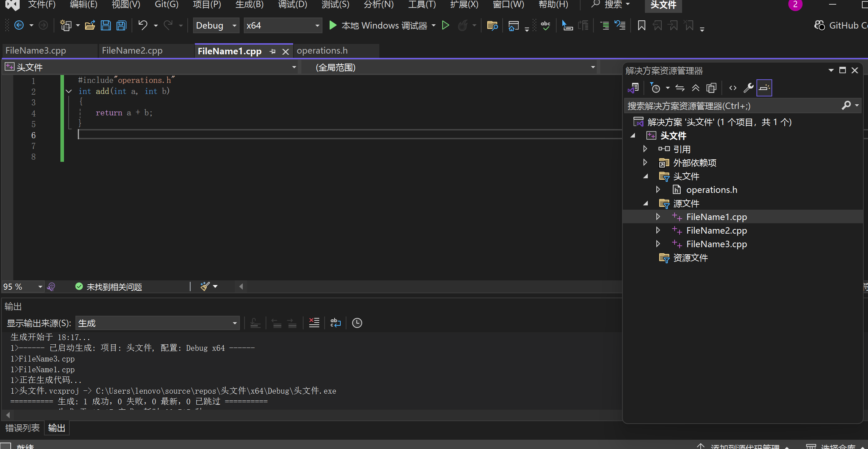Toggle the preview selected items button

click(x=764, y=88)
